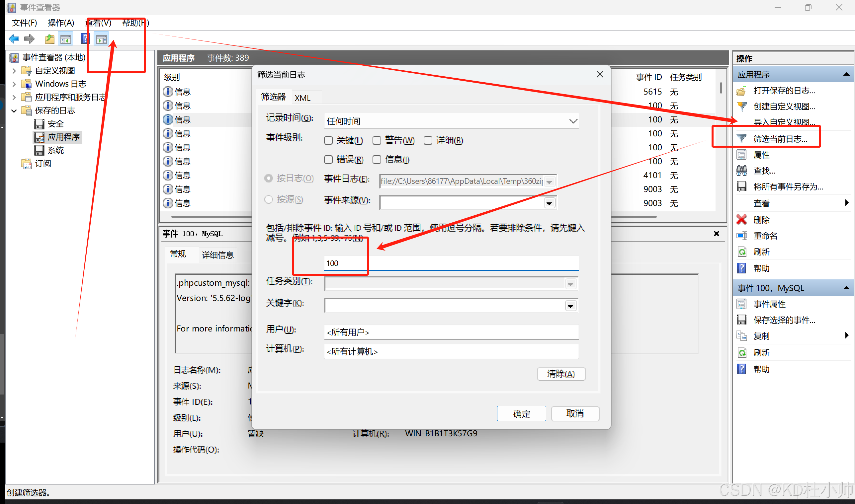
Task: Expand the 事件来源 event sources dropdown
Action: (549, 203)
